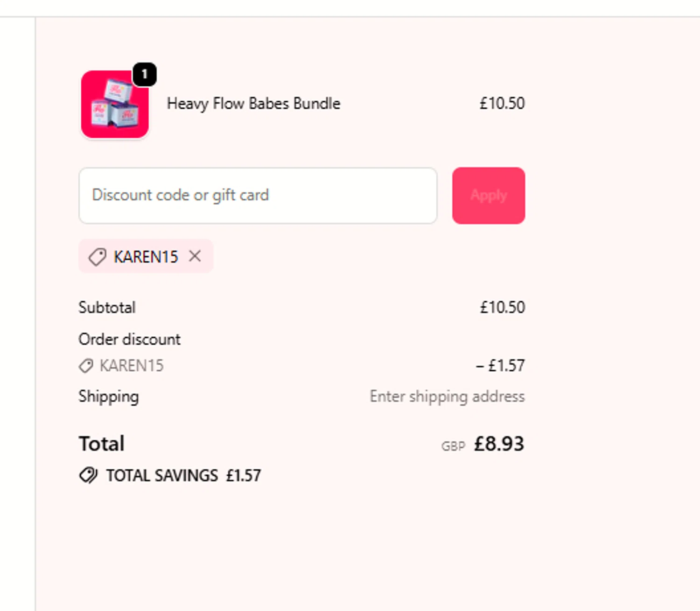The image size is (700, 611).
Task: Click the GBP currency label
Action: pyautogui.click(x=453, y=446)
